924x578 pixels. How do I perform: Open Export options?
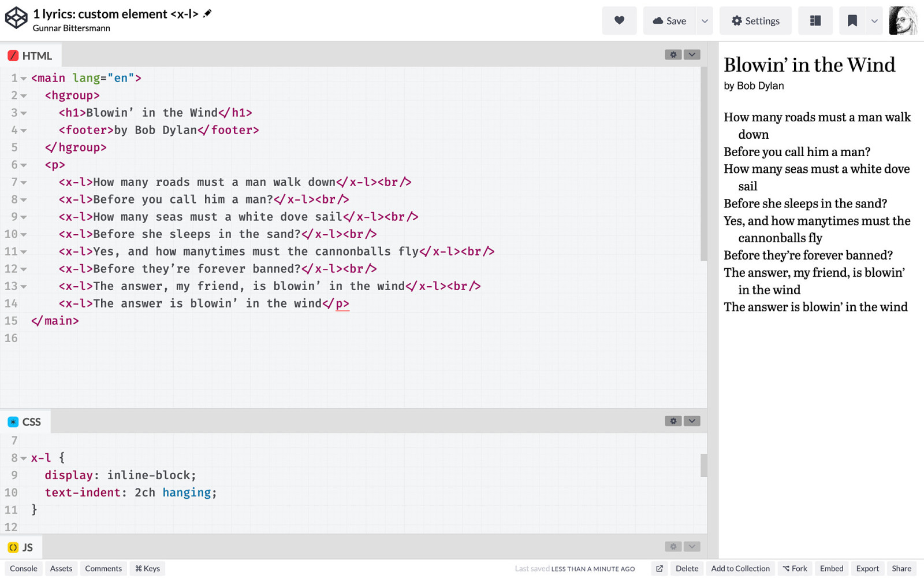click(867, 569)
